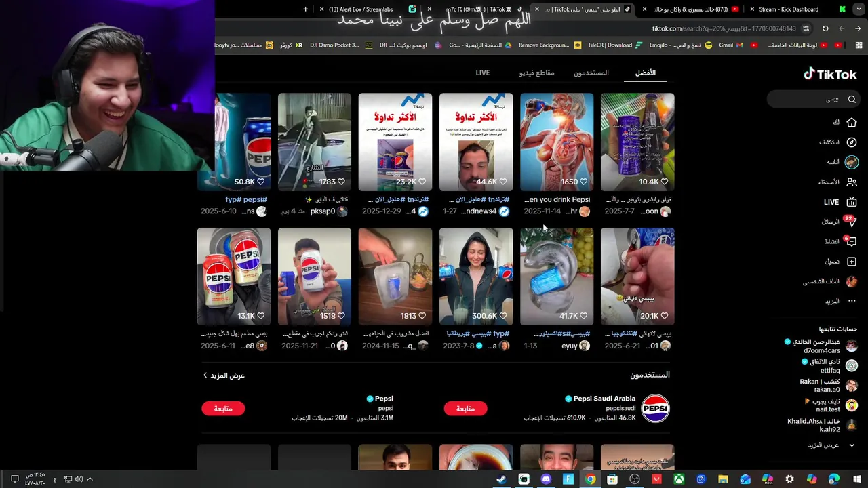
Task: Expand accounts list with عرض المزيد chevron
Action: coord(852,445)
